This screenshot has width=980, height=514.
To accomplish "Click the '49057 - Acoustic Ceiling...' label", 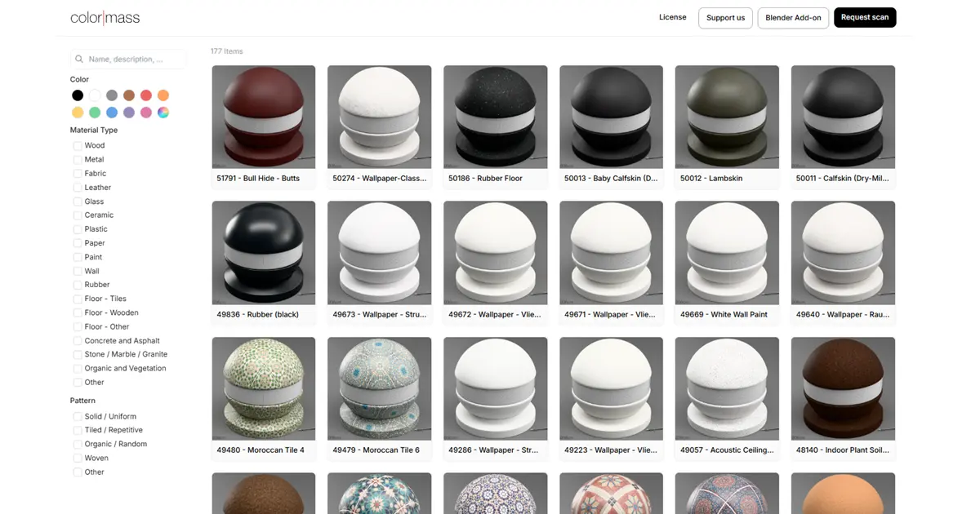I will pyautogui.click(x=727, y=450).
